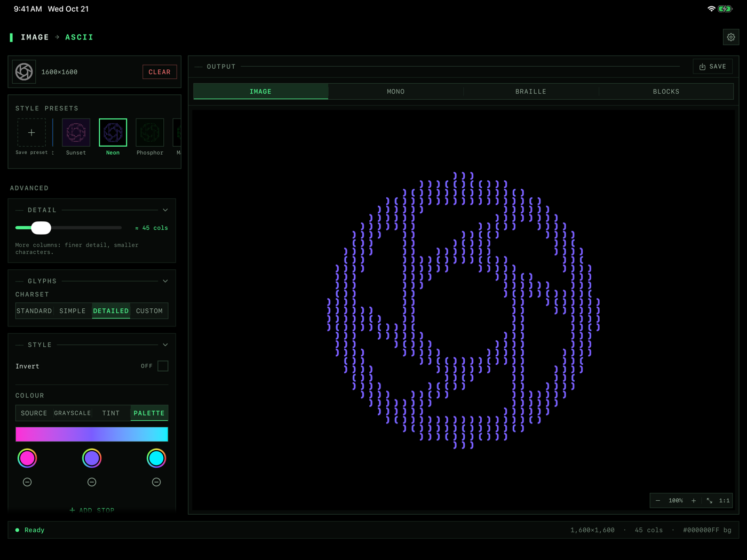Click the detail columns slider handle

click(x=41, y=228)
